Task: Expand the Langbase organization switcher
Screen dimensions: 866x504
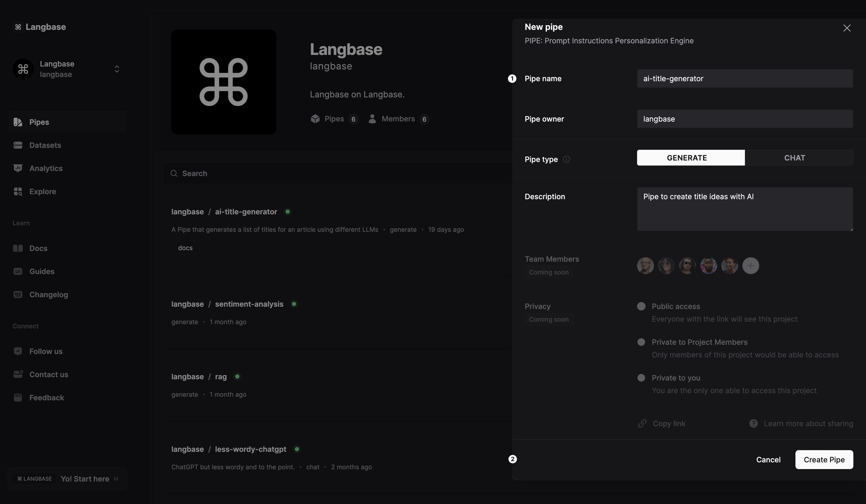Action: click(x=117, y=69)
